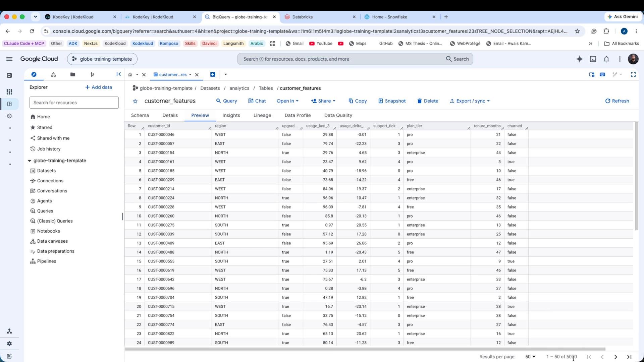Collapse the globe-training-template tree node
Image resolution: width=644 pixels, height=362 pixels.
coord(29,161)
